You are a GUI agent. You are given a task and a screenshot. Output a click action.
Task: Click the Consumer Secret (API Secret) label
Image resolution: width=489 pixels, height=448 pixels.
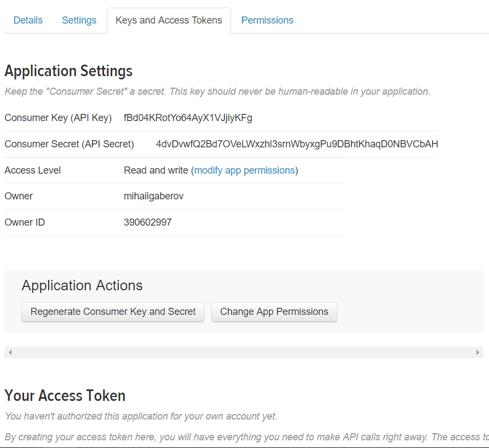69,144
